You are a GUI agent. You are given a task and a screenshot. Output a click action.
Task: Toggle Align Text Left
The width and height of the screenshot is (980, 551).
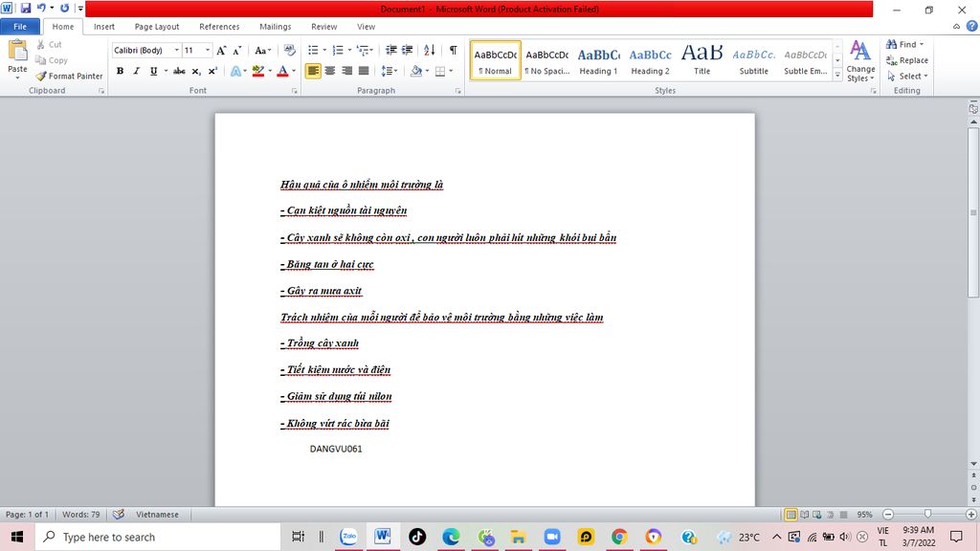(x=313, y=71)
